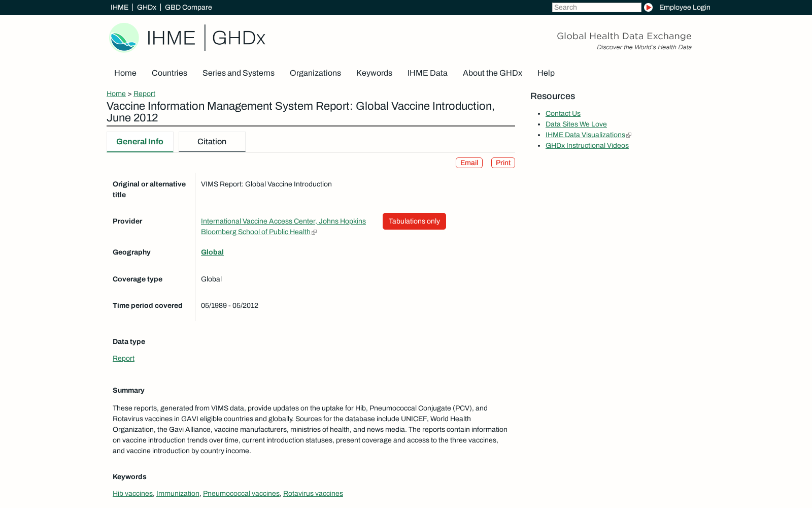The height and width of the screenshot is (508, 812).
Task: Click the red search submit arrow icon
Action: 648,7
